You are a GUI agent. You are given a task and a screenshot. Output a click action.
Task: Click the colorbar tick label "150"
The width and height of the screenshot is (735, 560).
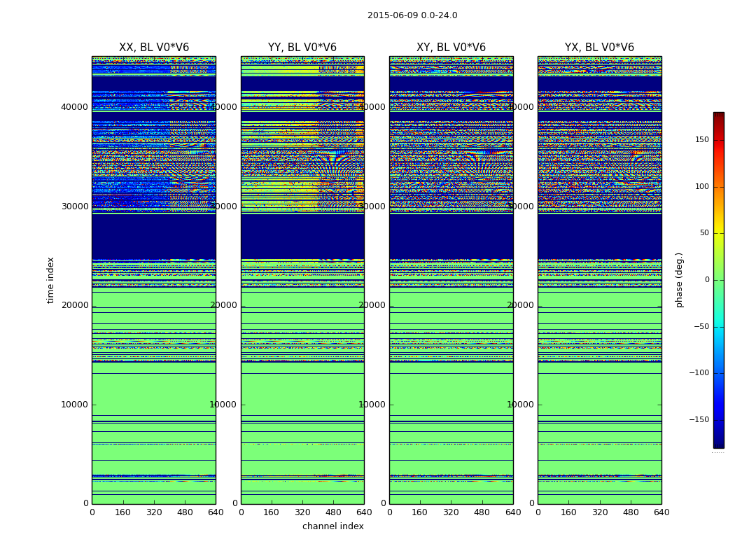[x=701, y=140]
